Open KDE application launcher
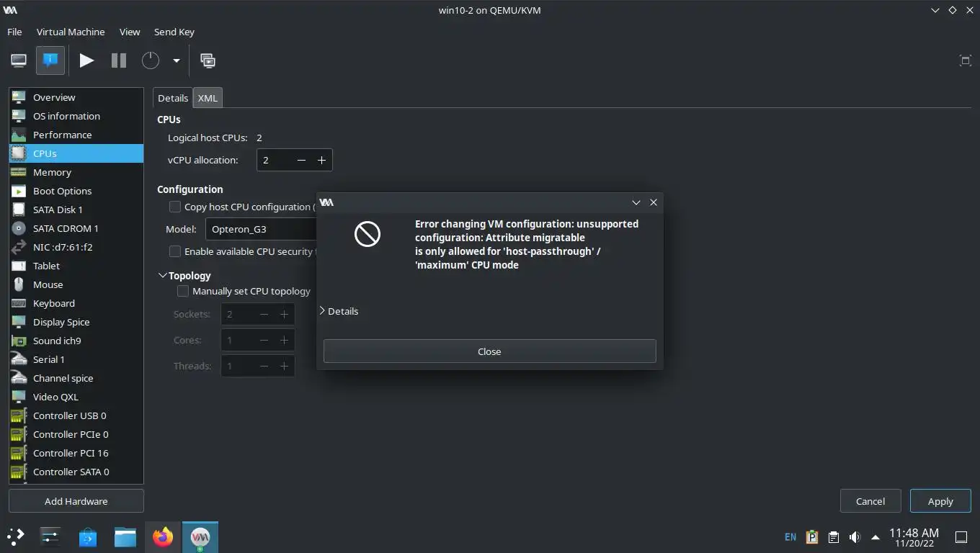 pos(15,536)
